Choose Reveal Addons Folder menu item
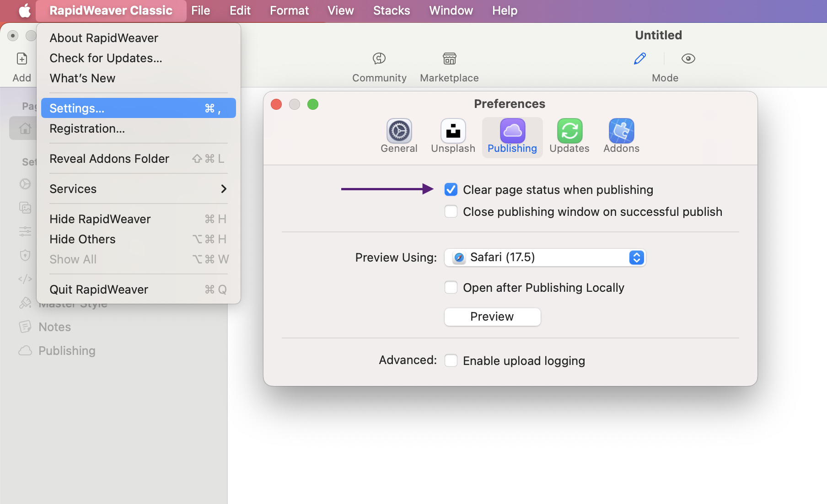The image size is (827, 504). pyautogui.click(x=138, y=159)
